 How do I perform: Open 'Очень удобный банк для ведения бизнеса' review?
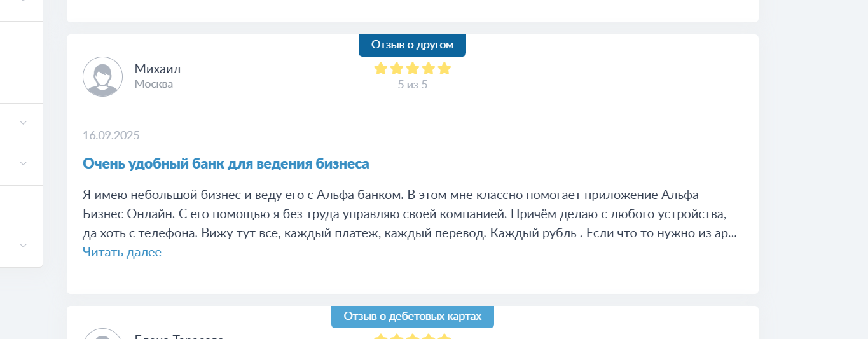tap(226, 164)
